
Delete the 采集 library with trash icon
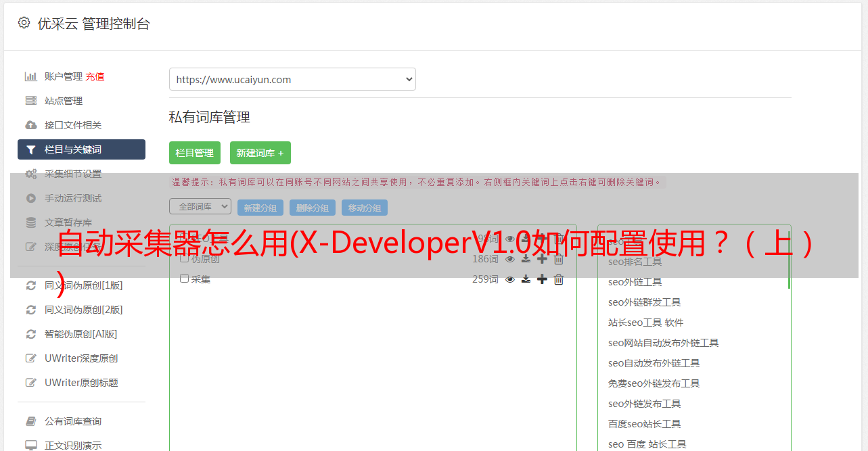(559, 279)
